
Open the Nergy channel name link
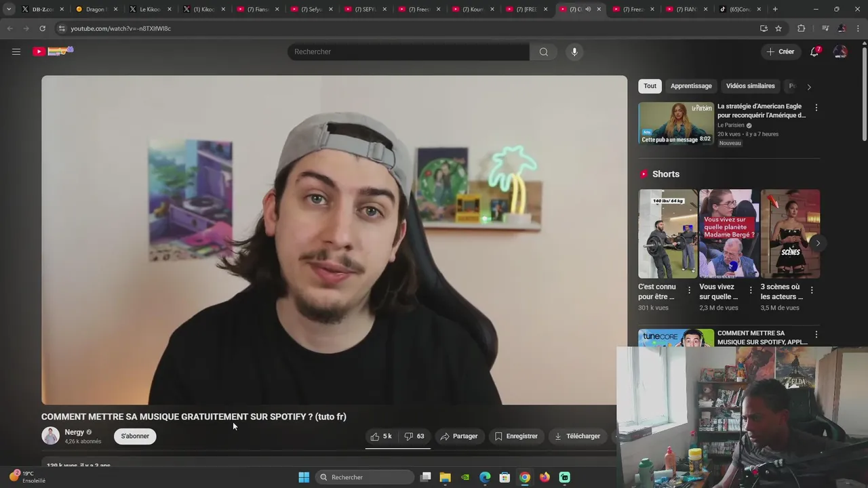pyautogui.click(x=75, y=432)
